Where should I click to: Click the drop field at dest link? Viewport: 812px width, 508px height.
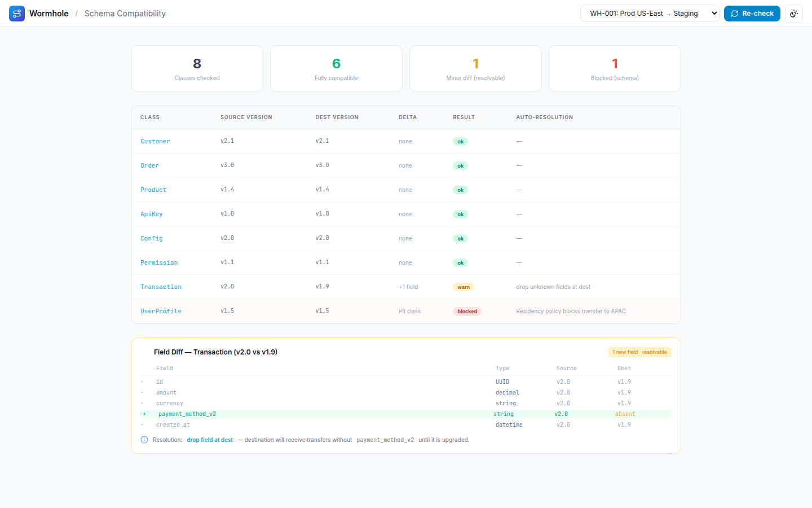210,440
